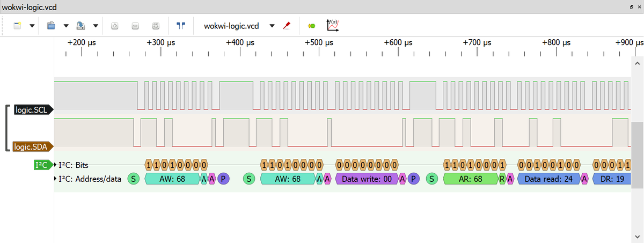Click the Data read: 24 annotation

click(x=549, y=179)
